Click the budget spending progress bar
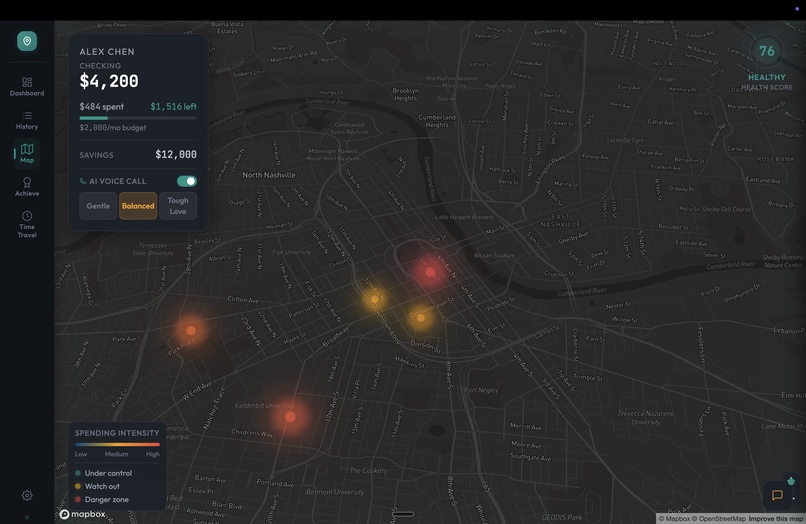The image size is (806, 524). [138, 118]
